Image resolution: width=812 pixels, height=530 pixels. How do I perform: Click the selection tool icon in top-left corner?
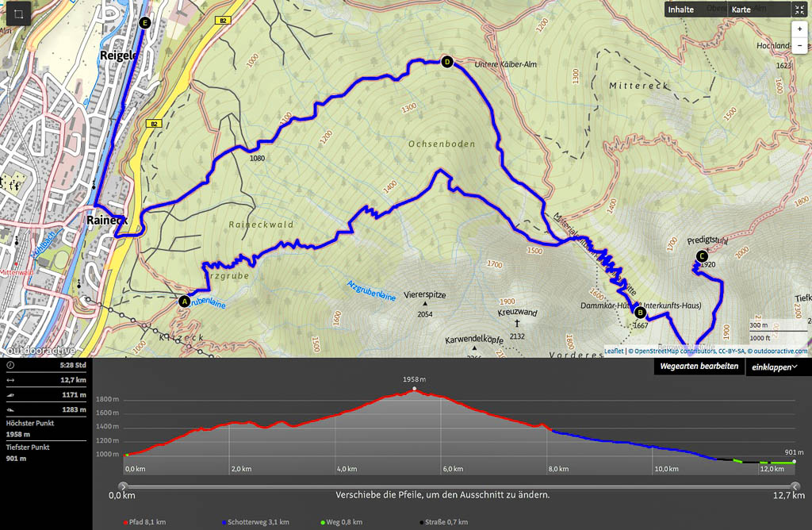pos(17,16)
